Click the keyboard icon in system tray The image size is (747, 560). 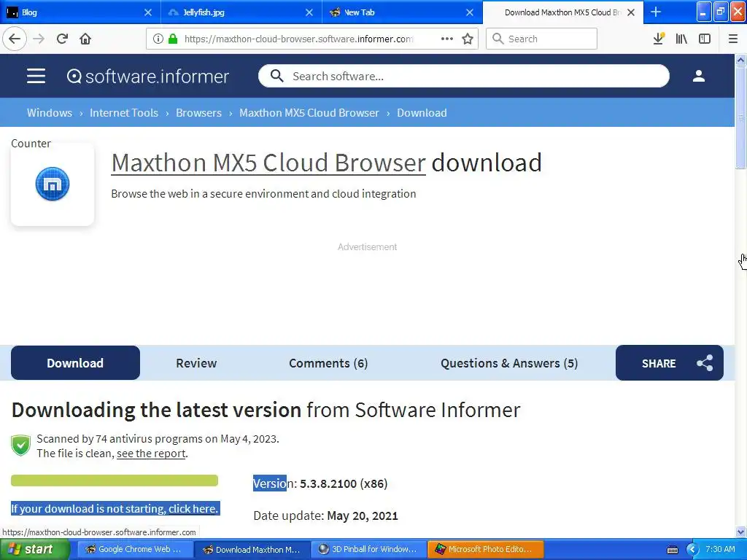[x=672, y=550]
